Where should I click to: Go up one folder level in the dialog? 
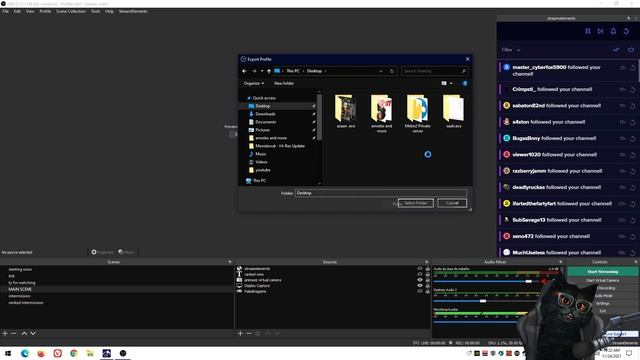[x=269, y=71]
